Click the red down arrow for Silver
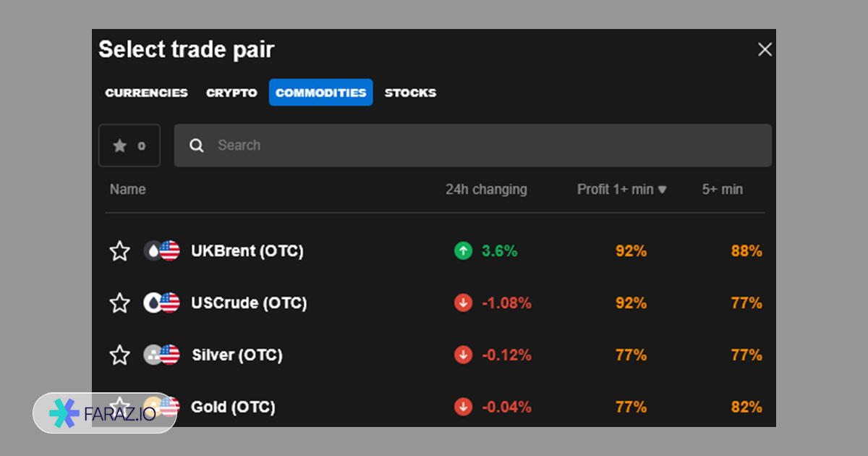The height and width of the screenshot is (456, 868). click(x=463, y=355)
